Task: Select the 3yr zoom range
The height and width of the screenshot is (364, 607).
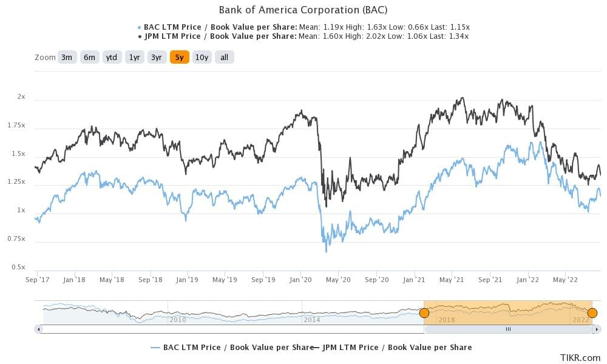Action: click(157, 57)
